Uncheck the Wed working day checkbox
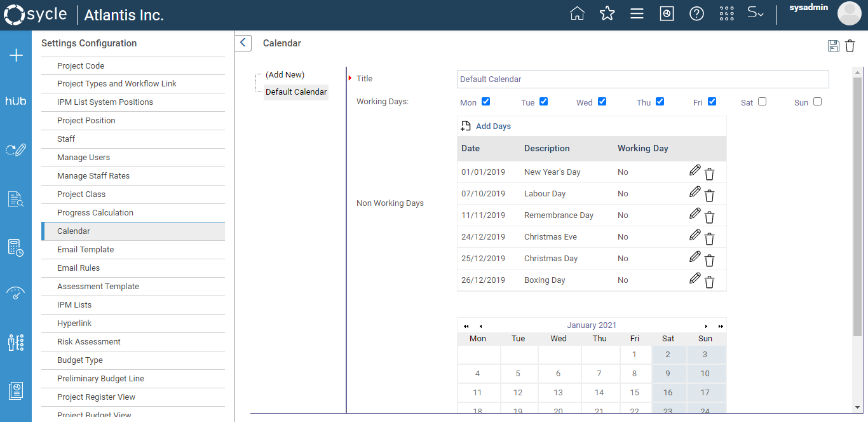This screenshot has width=868, height=422. (x=602, y=101)
